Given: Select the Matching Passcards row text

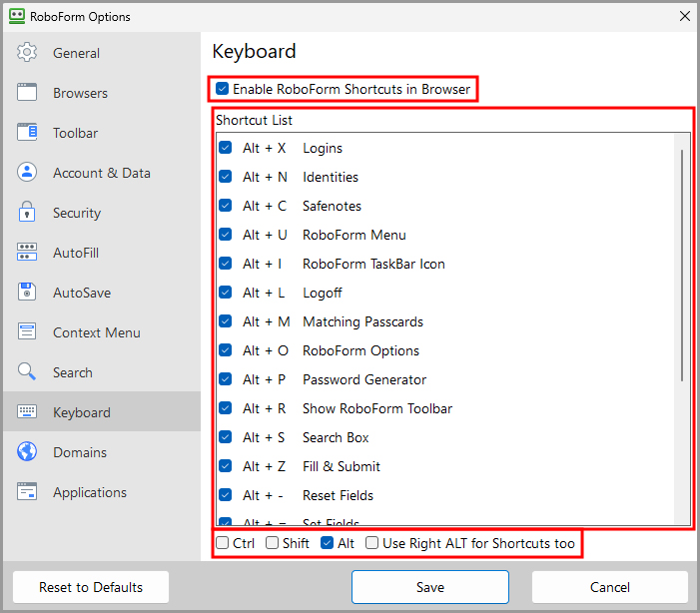Looking at the screenshot, I should [362, 321].
